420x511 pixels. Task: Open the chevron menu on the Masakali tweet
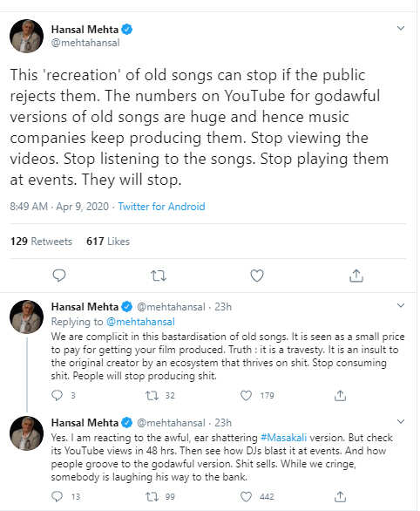[x=401, y=421]
